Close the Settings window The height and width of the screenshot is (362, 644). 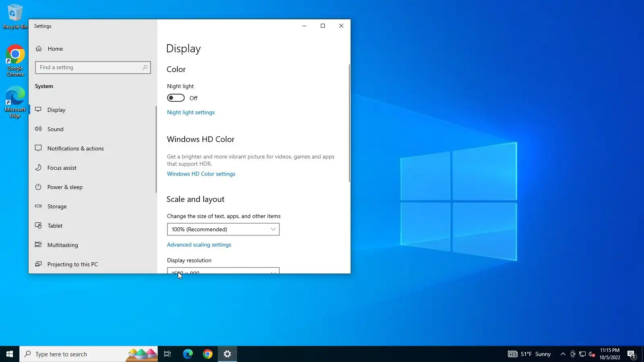click(341, 26)
